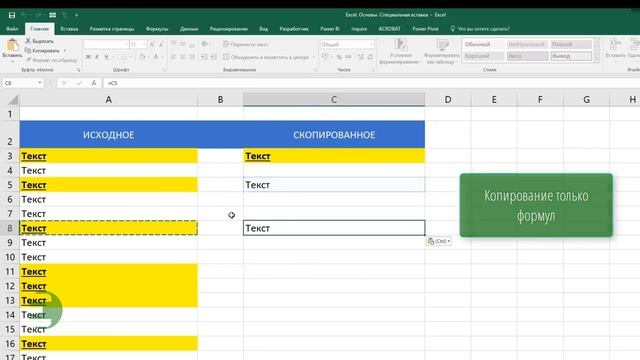
Task: Click Объединить и поместить в центре button
Action: (x=266, y=57)
